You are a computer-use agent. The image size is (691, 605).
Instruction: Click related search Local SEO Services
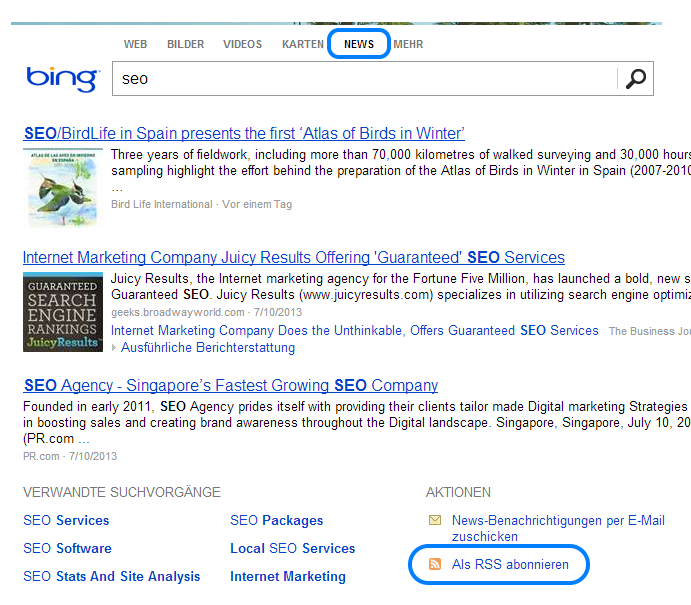click(293, 548)
